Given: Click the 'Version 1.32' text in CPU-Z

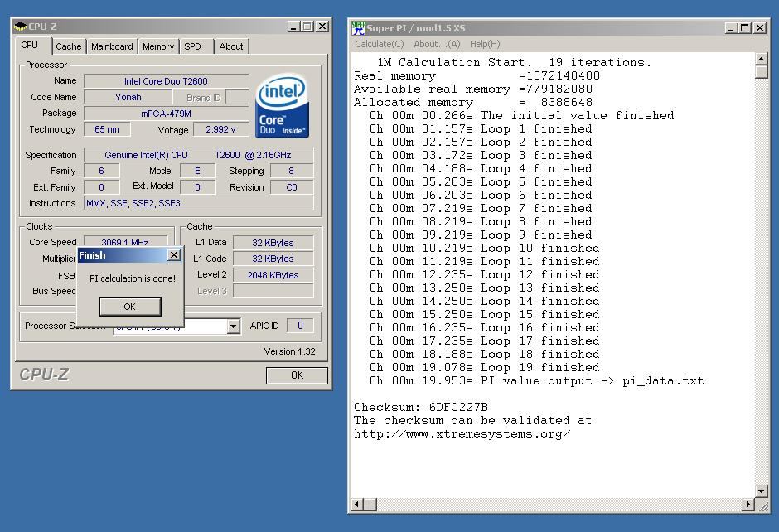Looking at the screenshot, I should coord(290,351).
